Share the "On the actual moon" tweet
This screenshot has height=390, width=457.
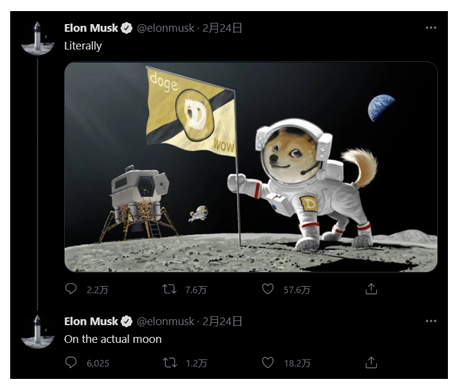coord(371,363)
